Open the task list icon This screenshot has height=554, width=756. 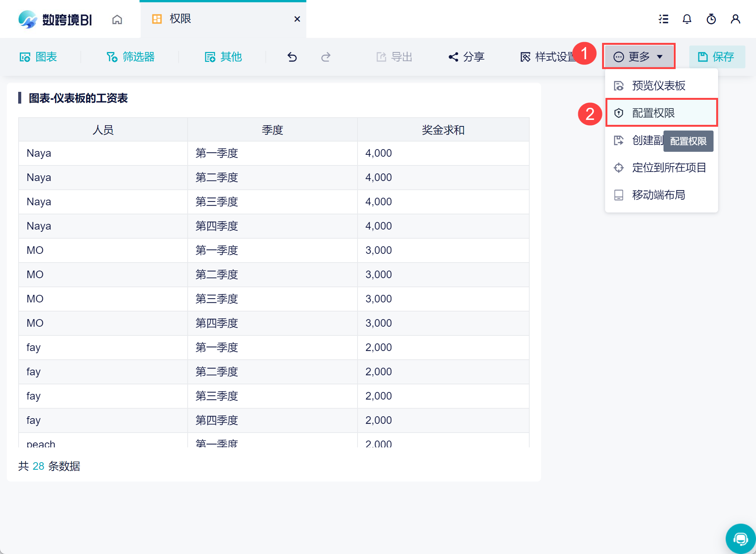663,19
